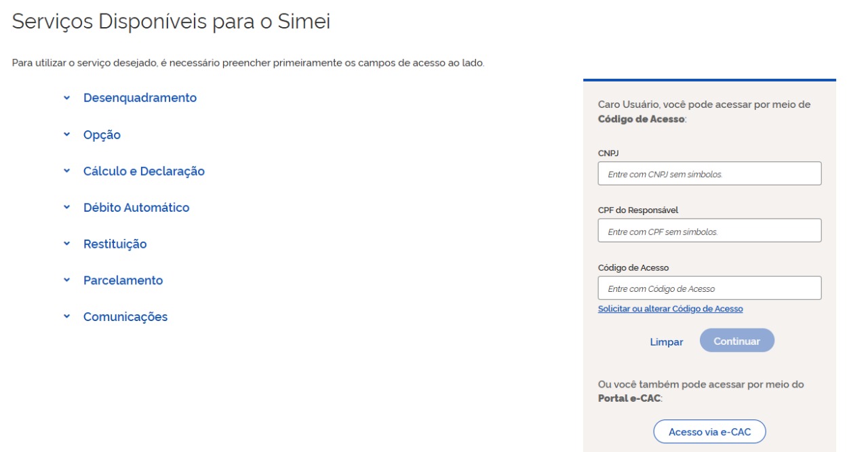
Task: Follow Solicitar ou alterar Código de Acesso link
Action: click(x=671, y=309)
